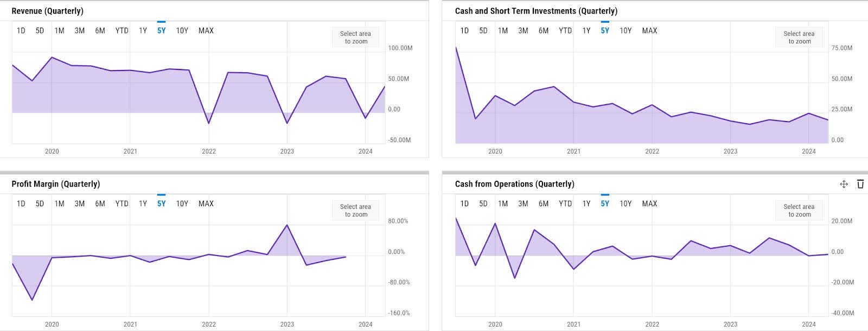Open 1Y view on Cash and Short Term Investments
This screenshot has width=868, height=331.
(x=585, y=31)
